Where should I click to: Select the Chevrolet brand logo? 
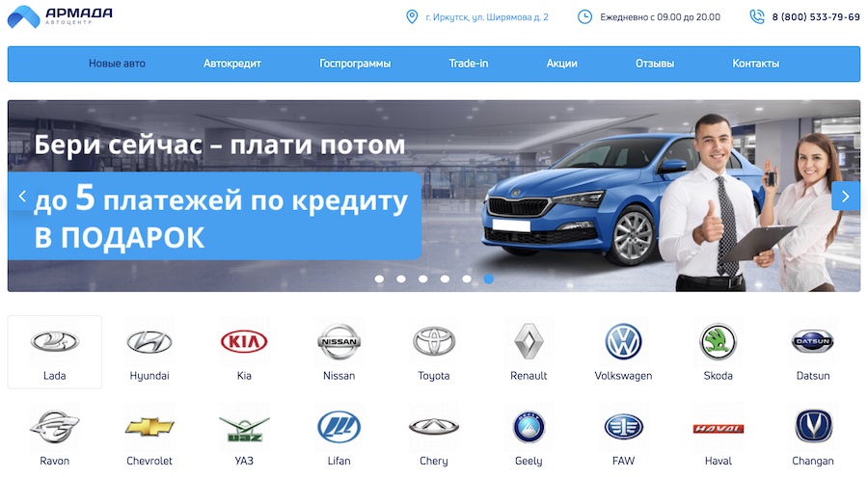(x=149, y=427)
